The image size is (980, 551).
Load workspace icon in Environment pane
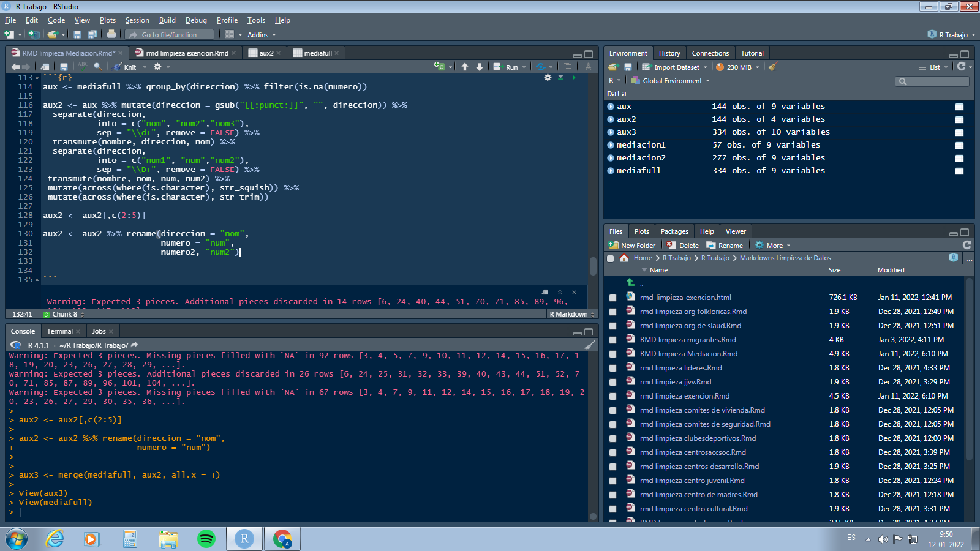pyautogui.click(x=613, y=67)
